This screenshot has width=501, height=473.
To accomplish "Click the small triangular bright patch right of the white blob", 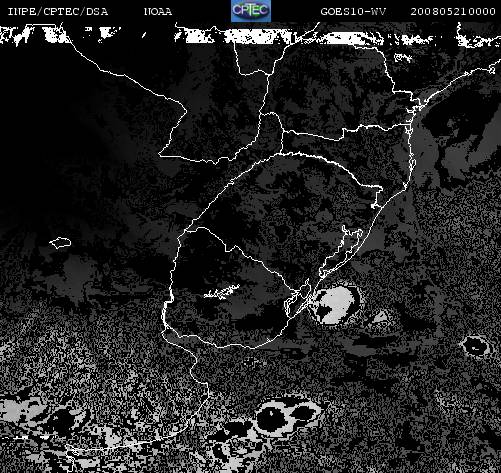I will [x=381, y=317].
